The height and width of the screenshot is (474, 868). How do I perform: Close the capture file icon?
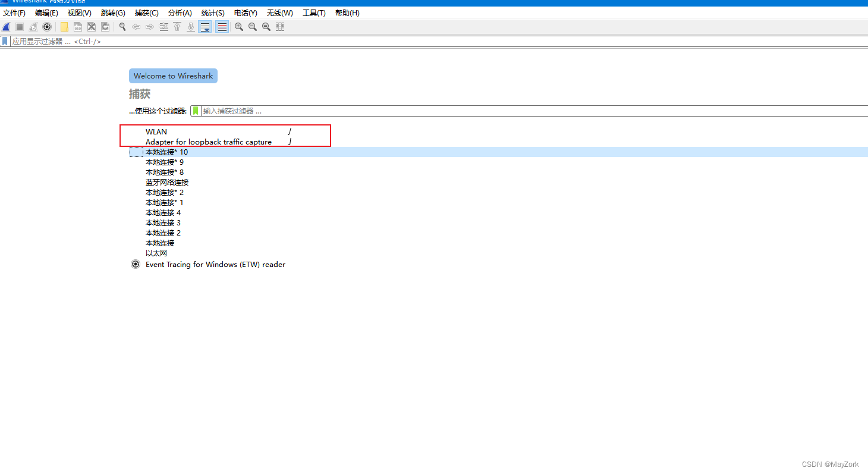point(92,27)
